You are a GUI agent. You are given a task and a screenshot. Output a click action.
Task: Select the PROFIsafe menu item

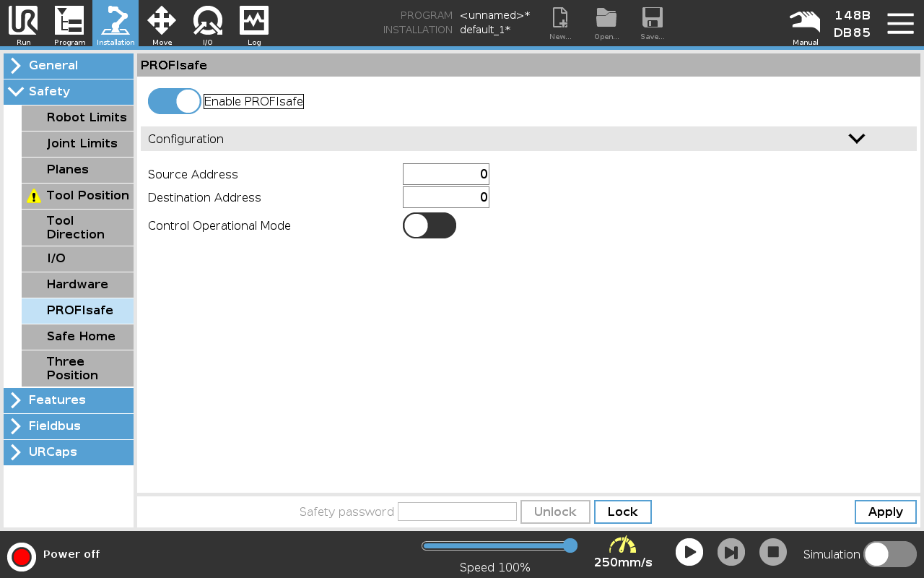tap(77, 311)
